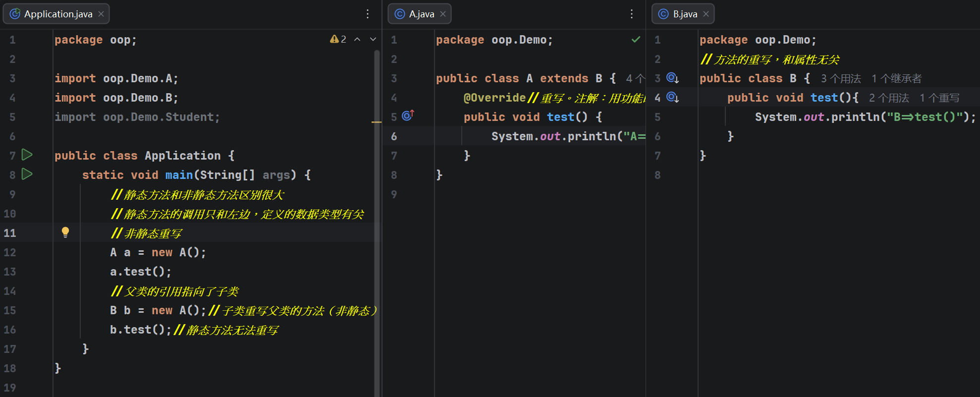Image resolution: width=980 pixels, height=397 pixels.
Task: Click 'import oop.Demo.B;' line
Action: 116,98
